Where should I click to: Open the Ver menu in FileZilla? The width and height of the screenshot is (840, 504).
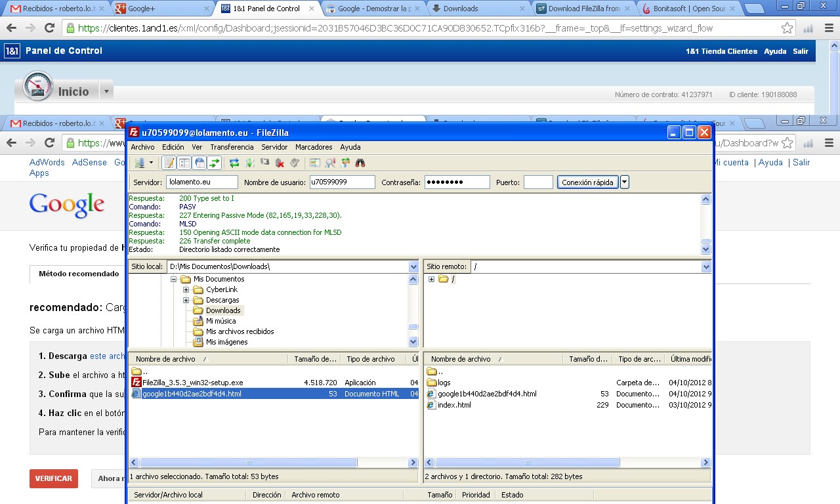pos(197,147)
